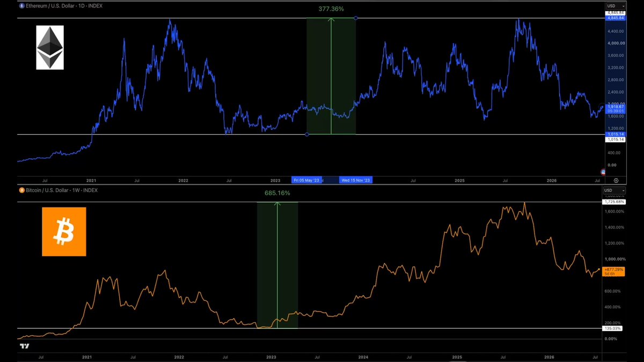Click 2024 on the Bitcoin time axis
This screenshot has width=644, height=362.
click(x=363, y=356)
